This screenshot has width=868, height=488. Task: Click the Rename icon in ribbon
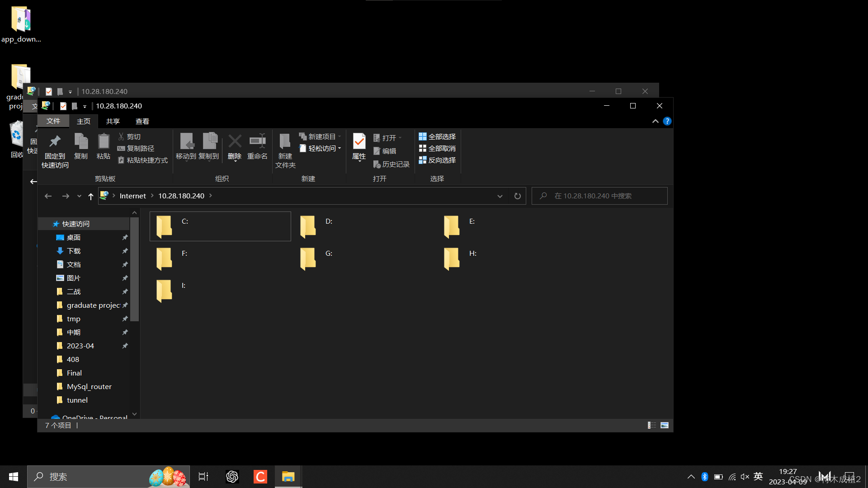257,142
